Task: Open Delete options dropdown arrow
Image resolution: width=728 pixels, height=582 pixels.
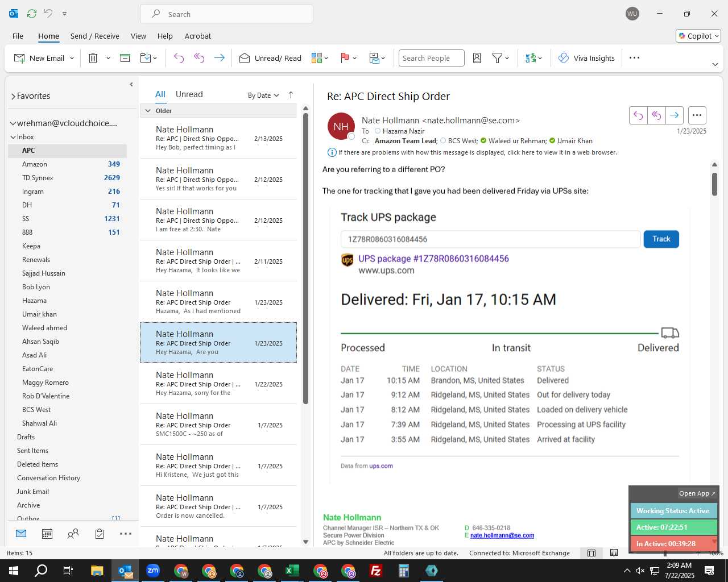Action: pos(108,58)
